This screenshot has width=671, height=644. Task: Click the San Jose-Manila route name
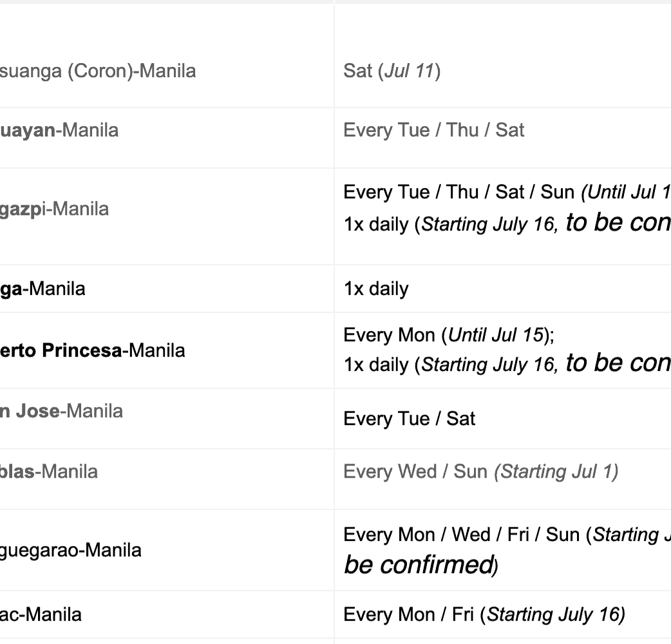[61, 411]
